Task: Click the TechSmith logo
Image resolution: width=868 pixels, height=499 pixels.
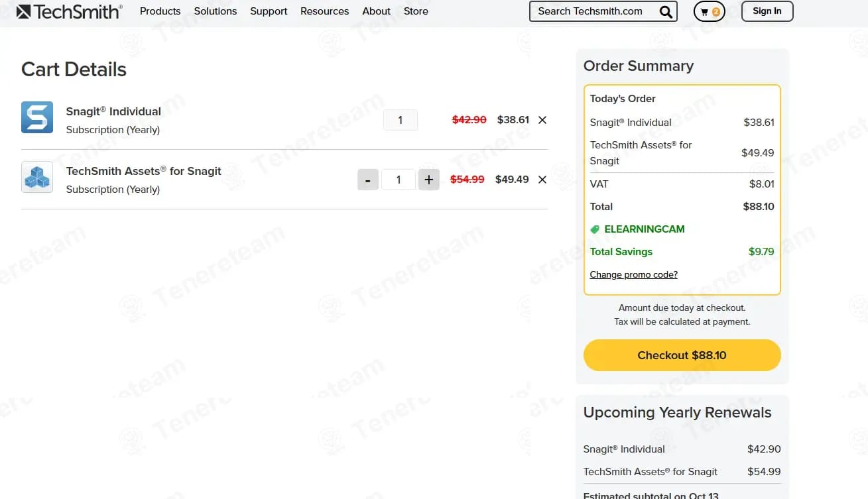Action: [x=69, y=11]
